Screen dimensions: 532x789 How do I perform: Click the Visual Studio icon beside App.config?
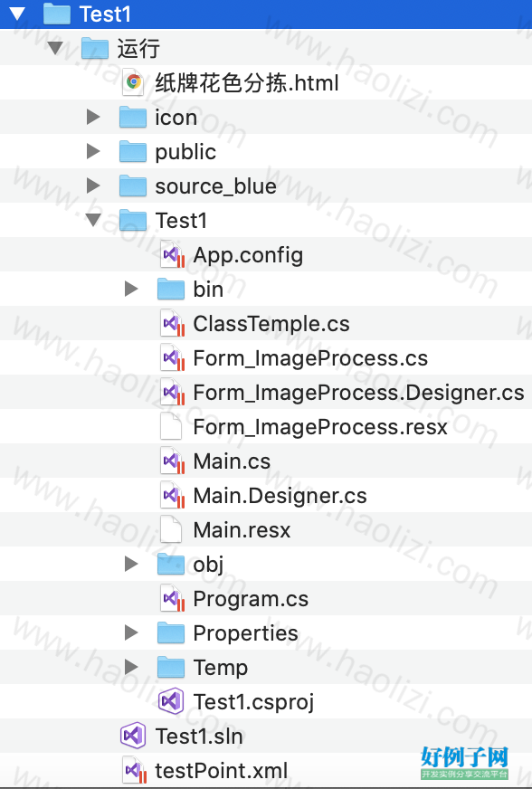[172, 254]
